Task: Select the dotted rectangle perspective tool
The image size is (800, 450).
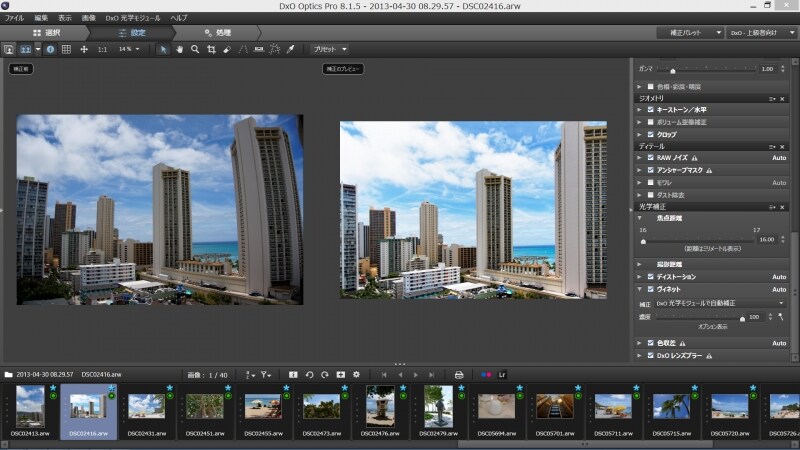Action: click(275, 49)
